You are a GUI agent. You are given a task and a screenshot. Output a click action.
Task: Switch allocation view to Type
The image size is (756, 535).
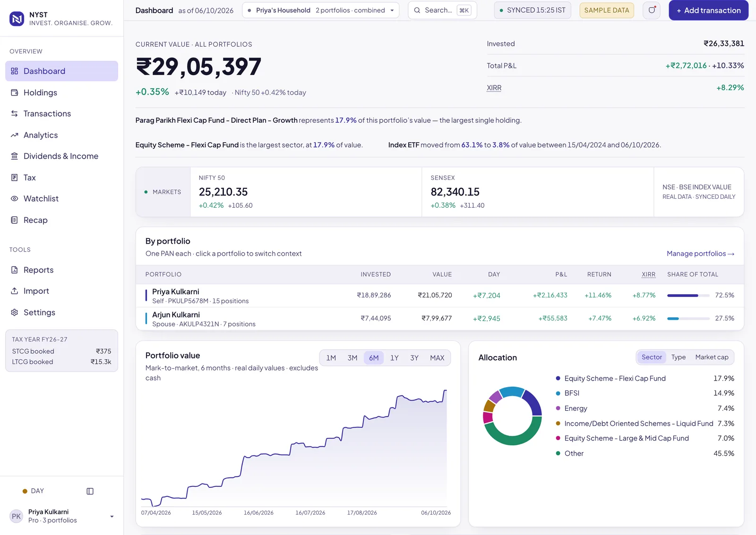[x=679, y=357]
